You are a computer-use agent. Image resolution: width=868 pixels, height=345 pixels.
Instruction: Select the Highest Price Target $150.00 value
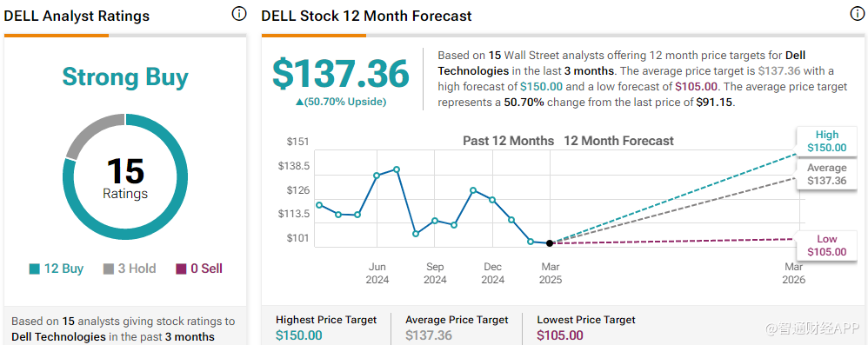299,335
